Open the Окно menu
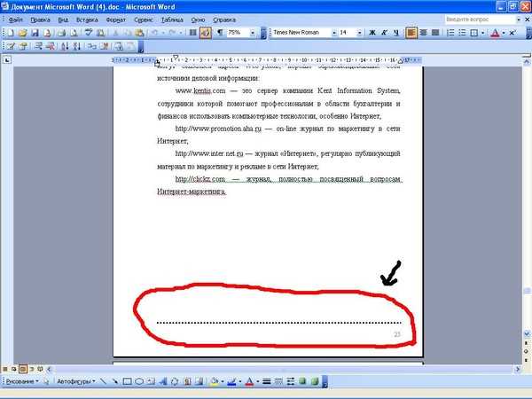This screenshot has height=399, width=532. point(198,20)
